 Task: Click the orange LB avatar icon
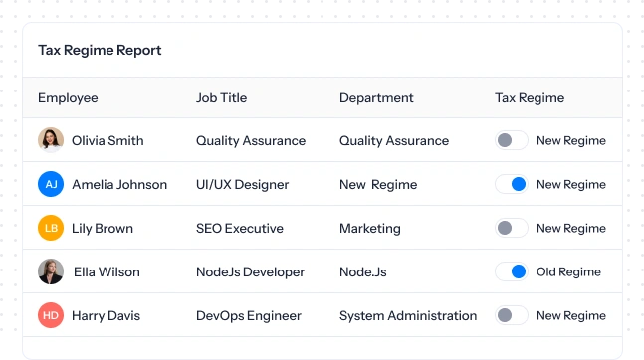pos(51,228)
